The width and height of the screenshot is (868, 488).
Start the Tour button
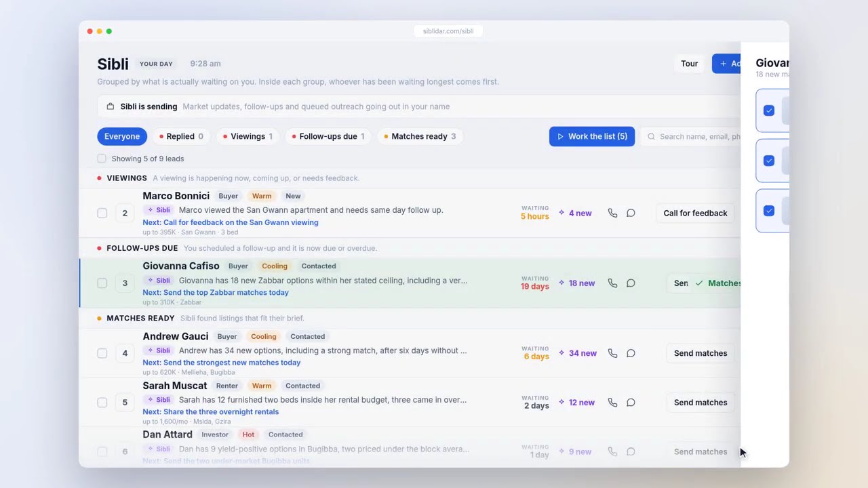(x=689, y=64)
